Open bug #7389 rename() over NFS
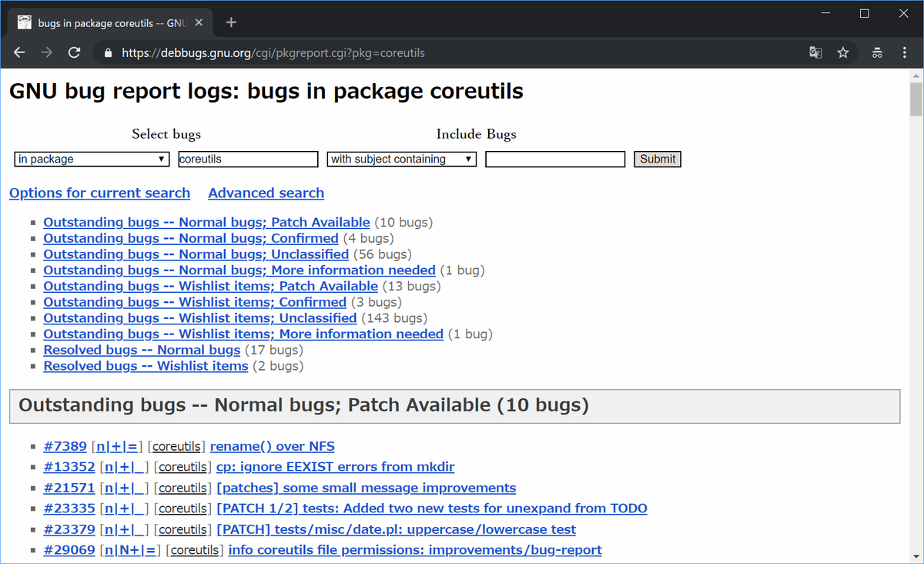 [x=272, y=446]
